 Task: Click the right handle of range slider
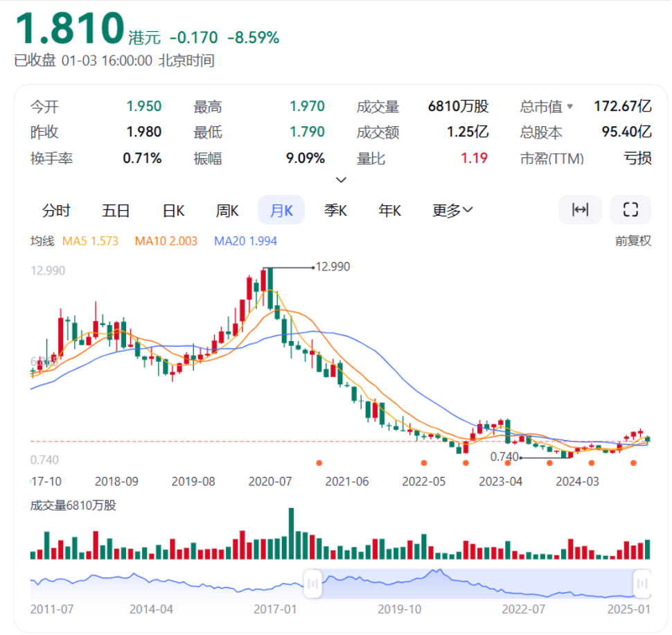(642, 582)
